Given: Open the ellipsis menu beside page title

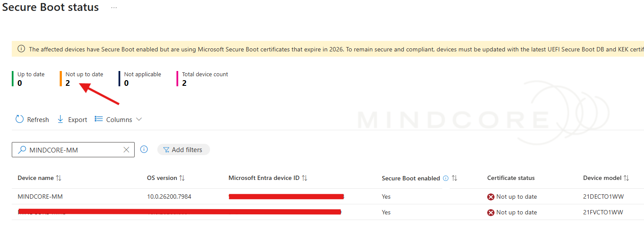Looking at the screenshot, I should pyautogui.click(x=114, y=8).
